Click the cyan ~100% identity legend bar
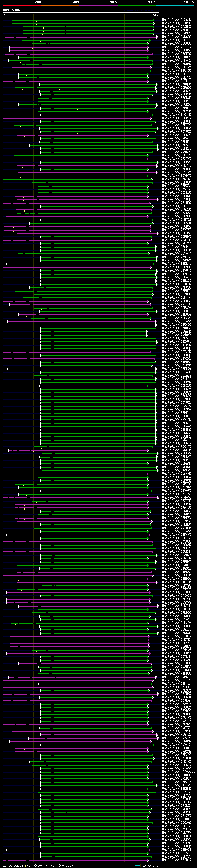 pyautogui.click(x=175, y=6)
